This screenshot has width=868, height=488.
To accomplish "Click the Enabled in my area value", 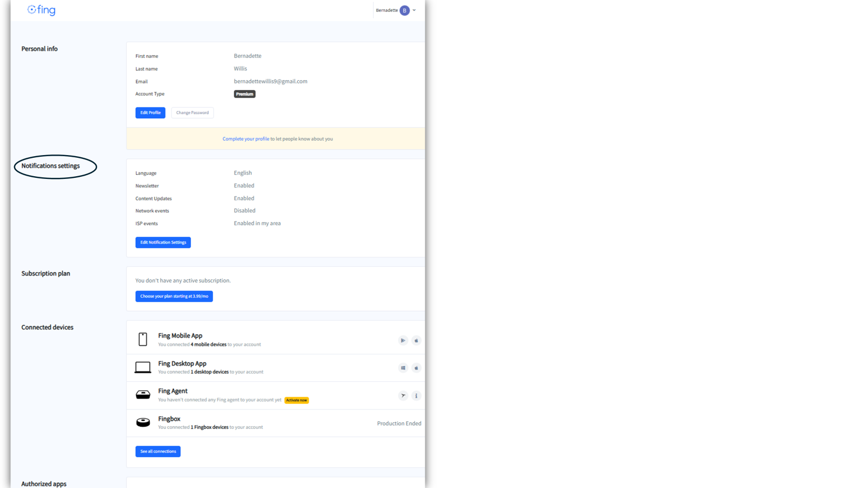I will click(x=257, y=223).
